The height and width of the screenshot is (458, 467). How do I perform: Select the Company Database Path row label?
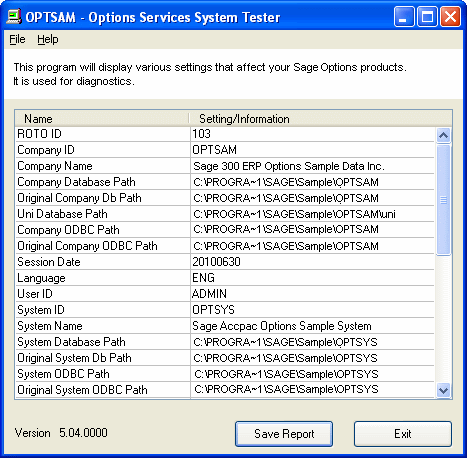coord(76,182)
